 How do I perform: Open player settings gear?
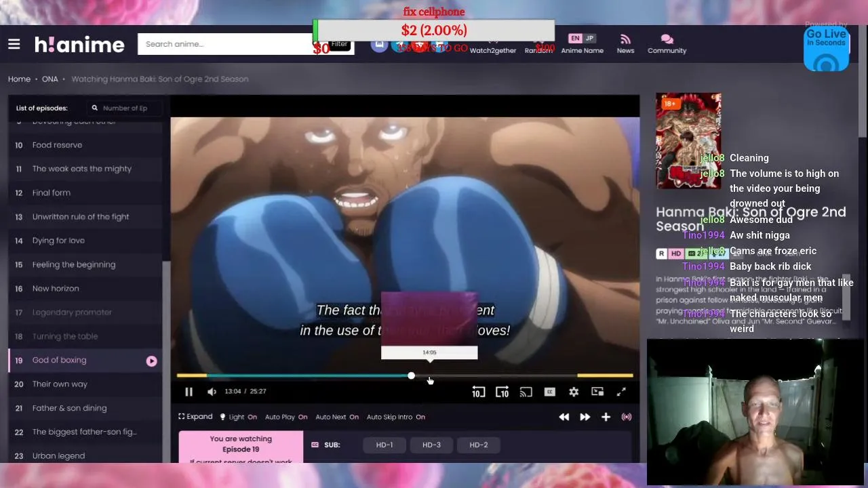pyautogui.click(x=574, y=392)
